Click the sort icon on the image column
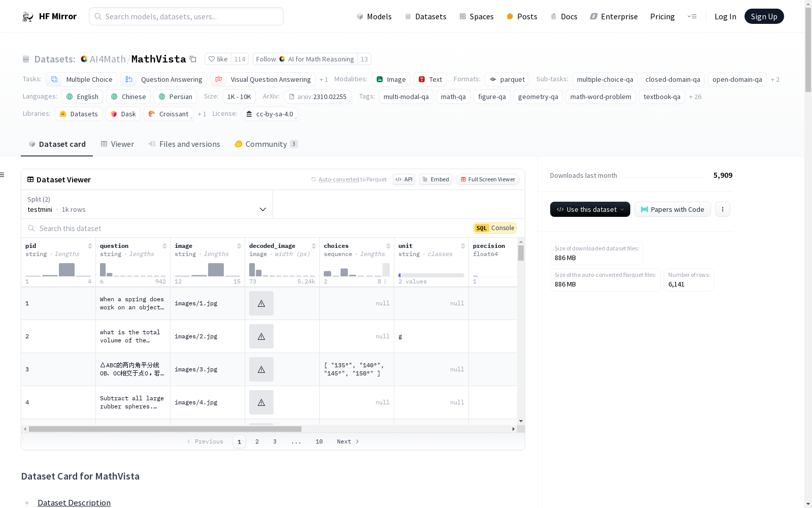The image size is (812, 508). coord(239,246)
